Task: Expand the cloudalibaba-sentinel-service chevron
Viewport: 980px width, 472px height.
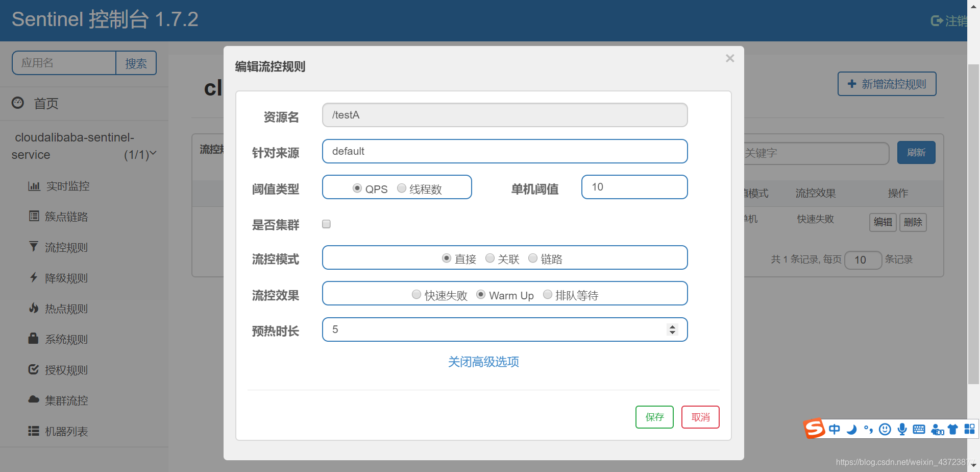Action: 153,153
